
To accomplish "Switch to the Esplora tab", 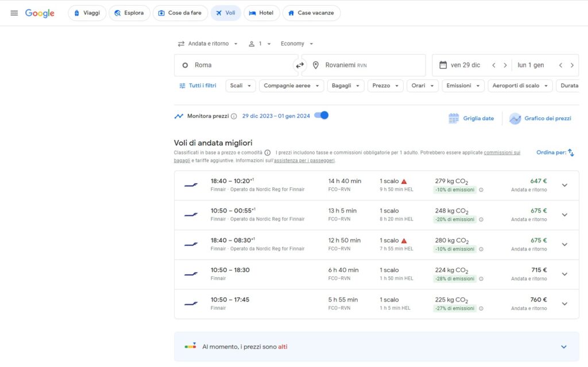I will (x=129, y=13).
